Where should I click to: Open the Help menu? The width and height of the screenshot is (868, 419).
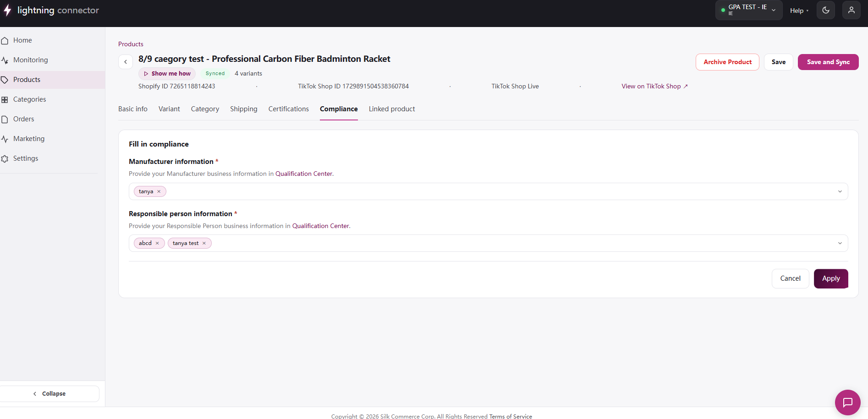point(799,11)
